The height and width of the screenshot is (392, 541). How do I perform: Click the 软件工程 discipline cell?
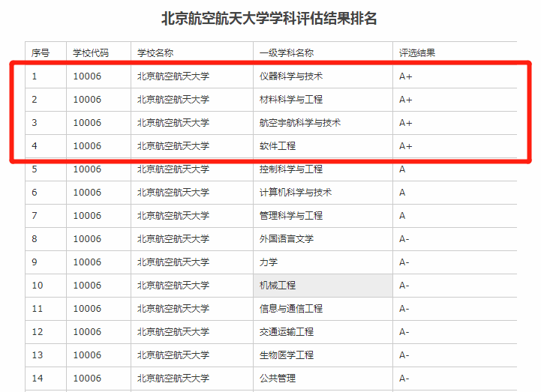pyautogui.click(x=278, y=146)
